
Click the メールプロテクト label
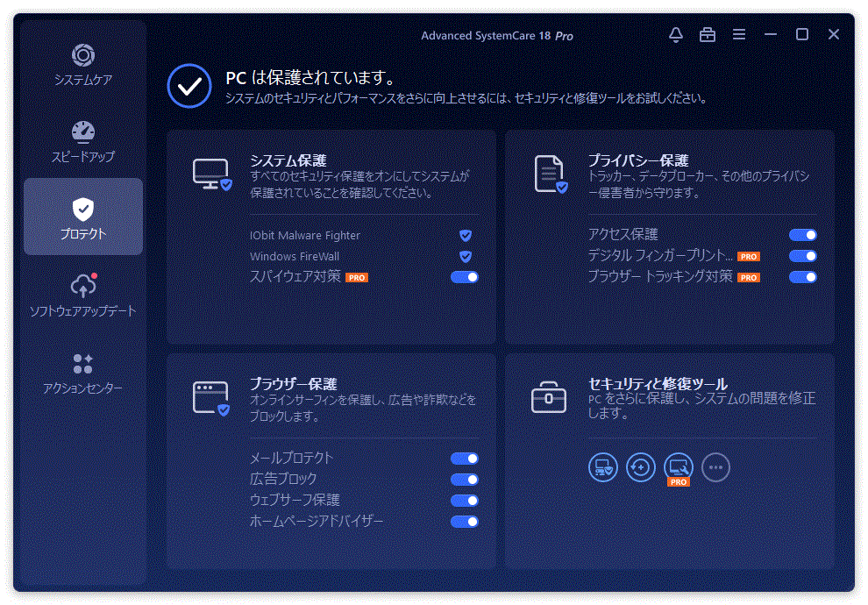click(291, 459)
